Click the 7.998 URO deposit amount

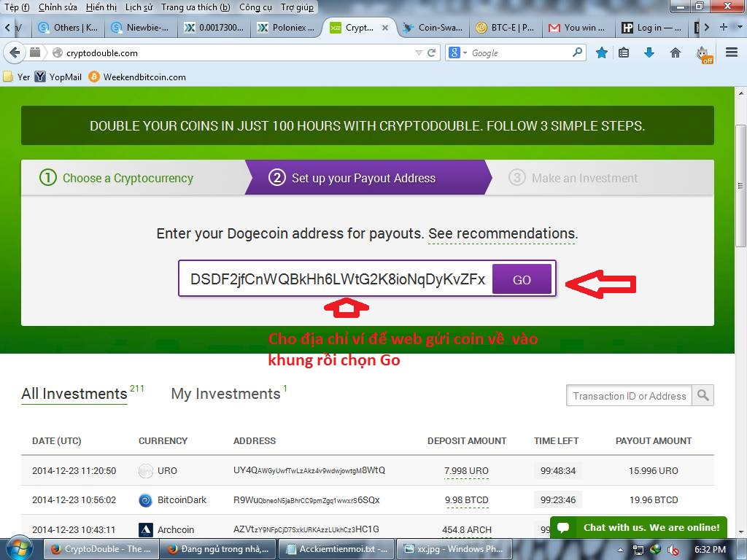tap(466, 470)
